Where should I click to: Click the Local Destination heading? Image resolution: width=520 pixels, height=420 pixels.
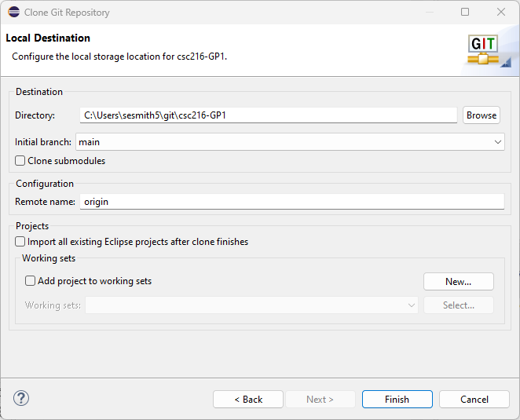(48, 38)
